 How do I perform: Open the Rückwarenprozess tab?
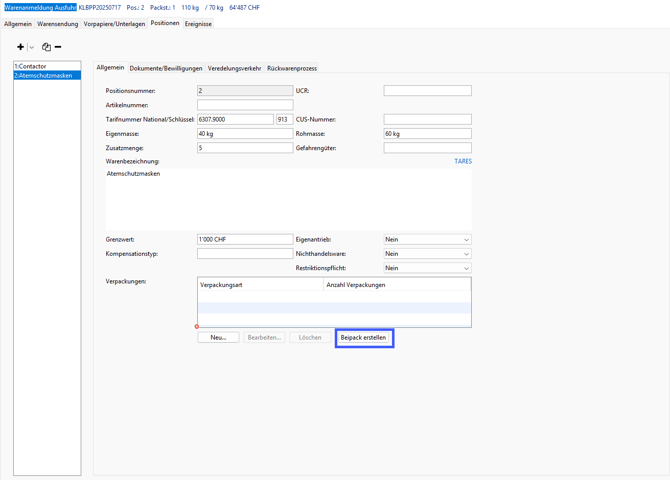coord(292,68)
